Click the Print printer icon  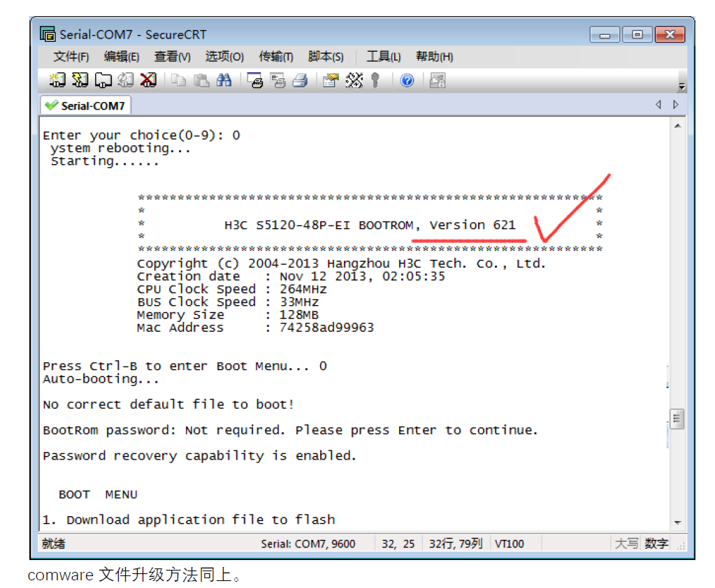(x=300, y=80)
